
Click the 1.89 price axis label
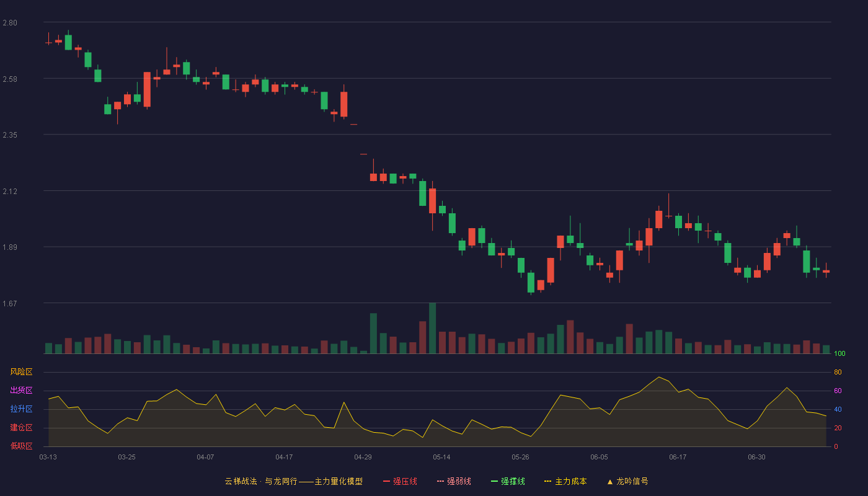(x=10, y=247)
